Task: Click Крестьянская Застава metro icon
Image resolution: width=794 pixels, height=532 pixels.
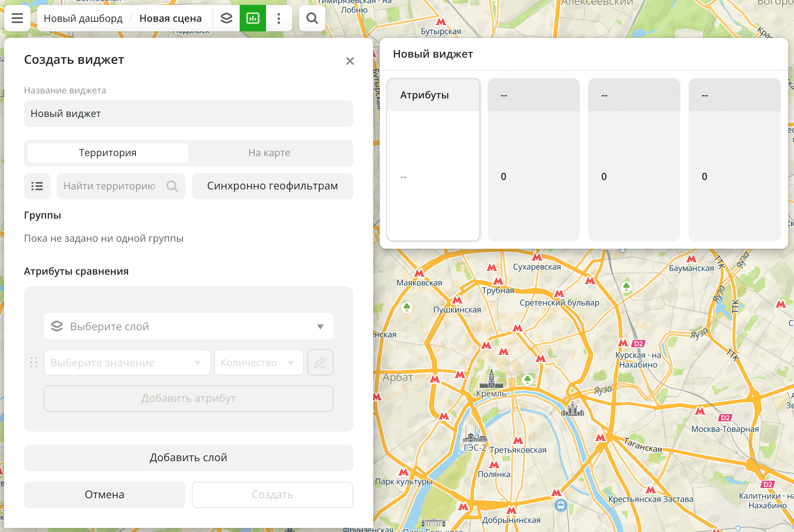Action: click(x=651, y=490)
